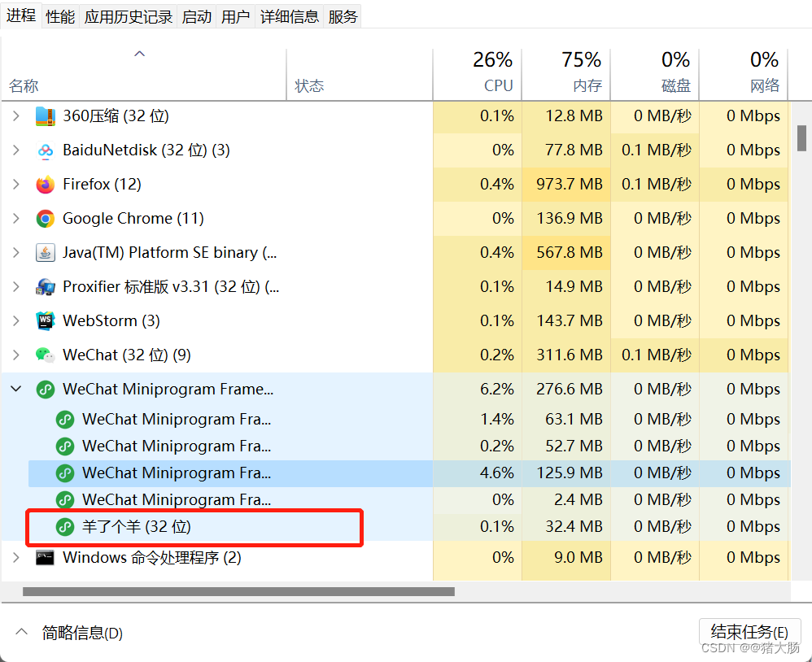Expand the Windows 命令处理程序 group
This screenshot has height=662, width=812.
pyautogui.click(x=16, y=557)
